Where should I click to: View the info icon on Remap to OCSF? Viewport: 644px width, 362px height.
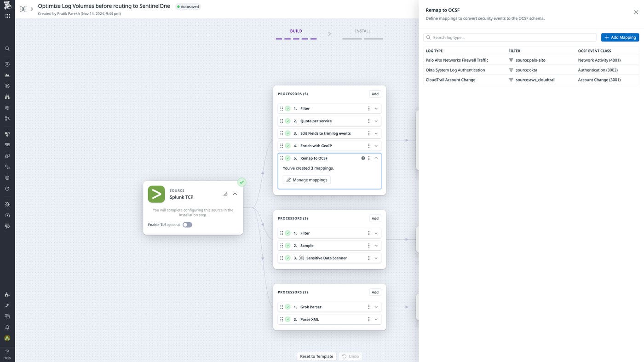coord(363,158)
